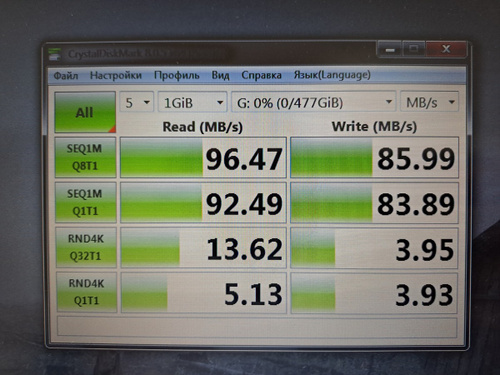Run the SEQ1M Q1T1 test
The height and width of the screenshot is (375, 500).
pos(86,202)
